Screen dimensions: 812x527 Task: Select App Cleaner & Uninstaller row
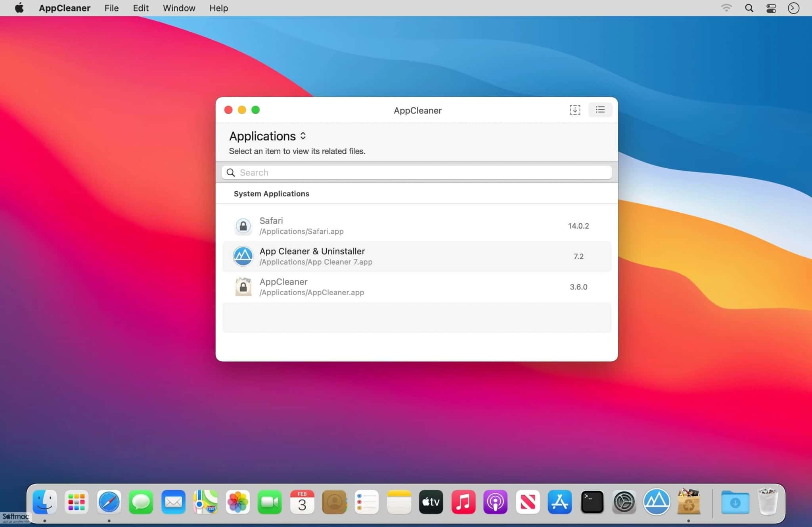pyautogui.click(x=417, y=256)
